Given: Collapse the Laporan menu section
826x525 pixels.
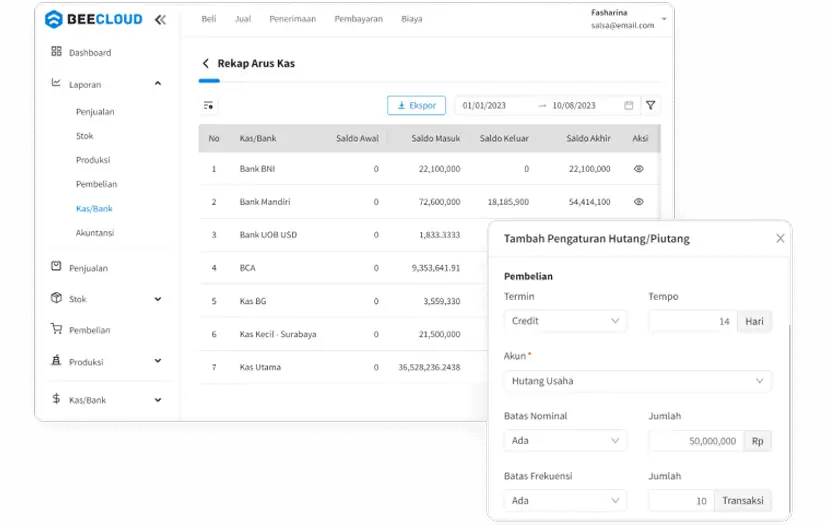Looking at the screenshot, I should pyautogui.click(x=158, y=84).
